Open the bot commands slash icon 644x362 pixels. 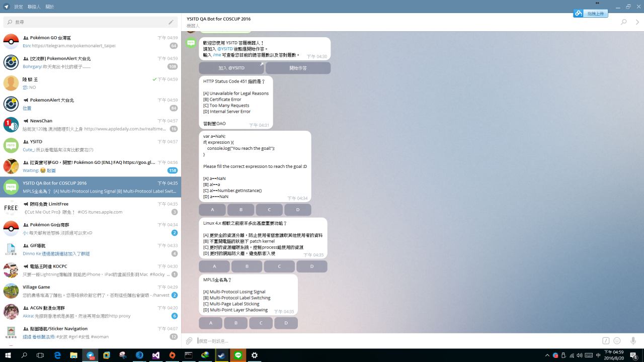point(606,341)
